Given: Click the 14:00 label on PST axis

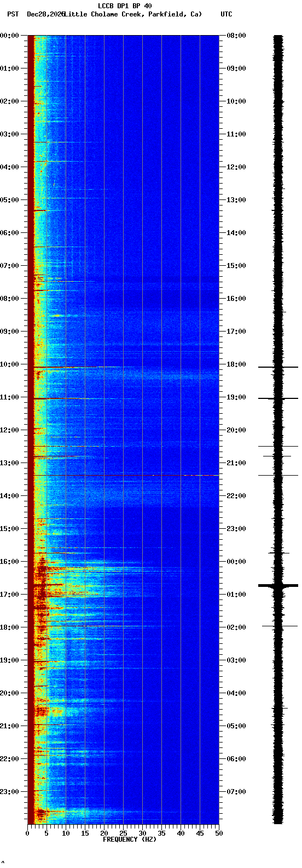Looking at the screenshot, I should coord(9,496).
